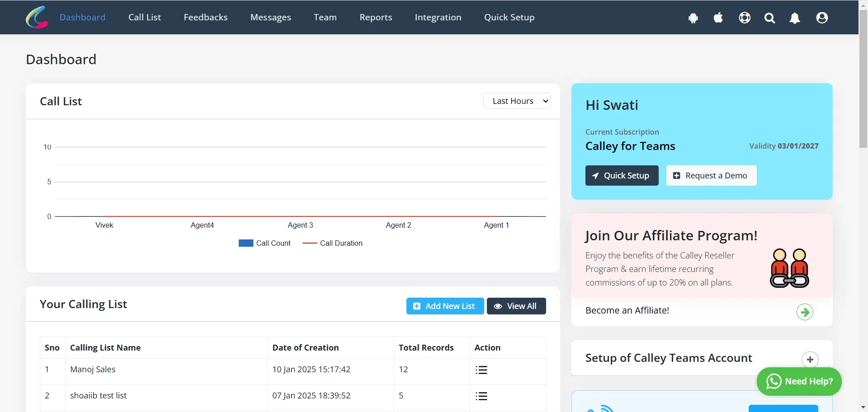
Task: Go to the Dashboard nav item
Action: (82, 17)
